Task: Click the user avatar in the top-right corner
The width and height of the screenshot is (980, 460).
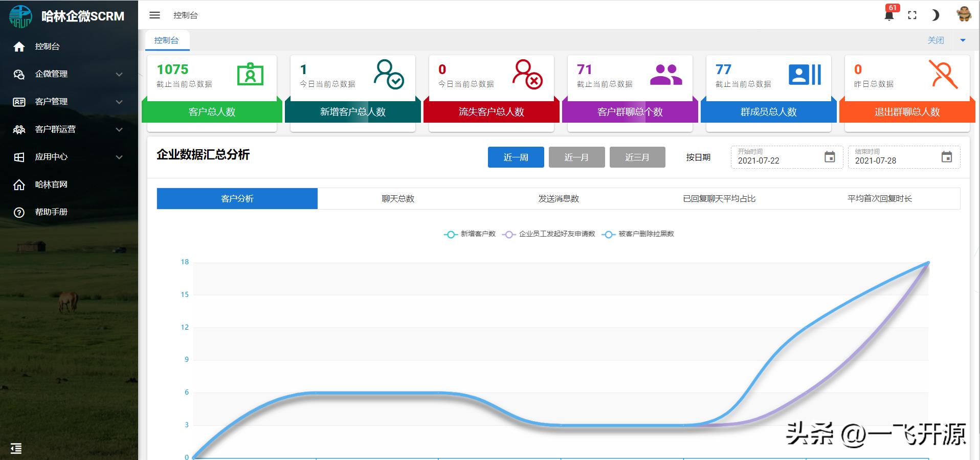Action: coord(965,14)
